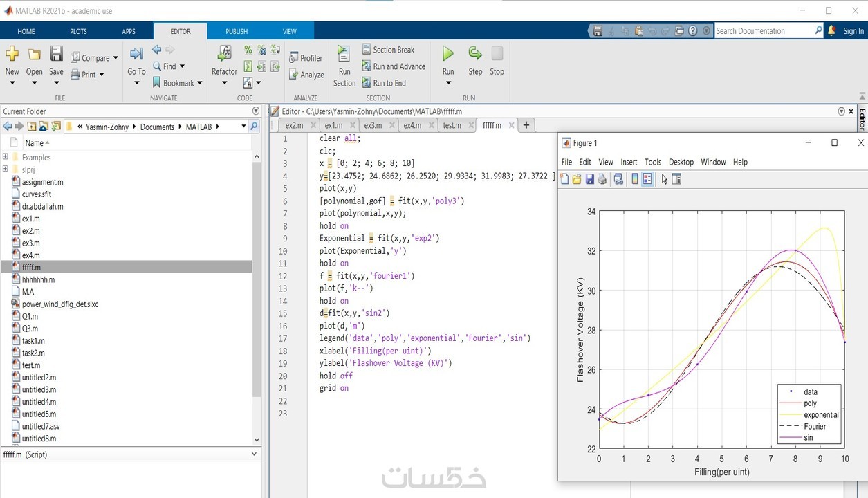
Task: Click the Switch Windows icon in quick access
Action: pos(679,31)
